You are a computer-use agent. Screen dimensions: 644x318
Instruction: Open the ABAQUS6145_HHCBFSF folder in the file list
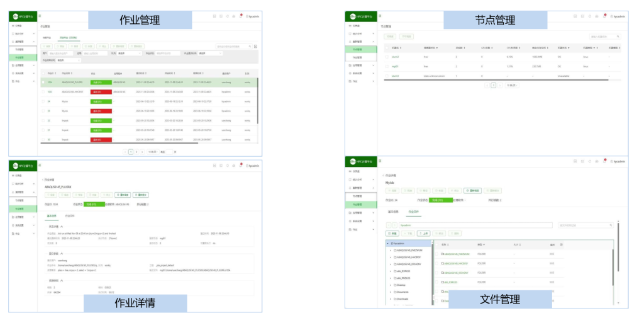(455, 263)
